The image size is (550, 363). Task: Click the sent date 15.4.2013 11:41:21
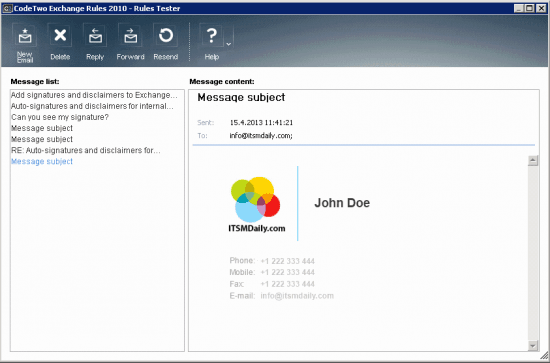coord(261,122)
